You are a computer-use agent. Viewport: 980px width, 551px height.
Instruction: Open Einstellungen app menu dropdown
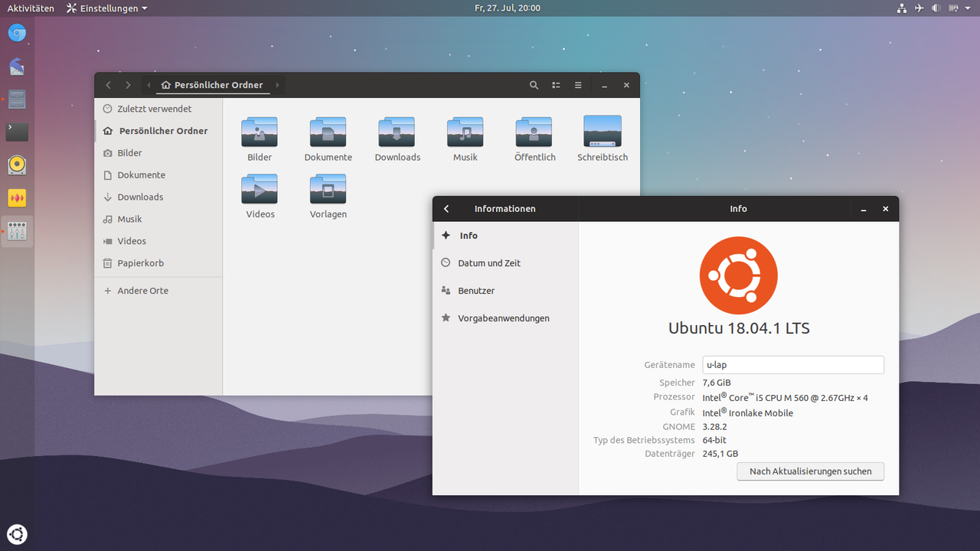[107, 8]
